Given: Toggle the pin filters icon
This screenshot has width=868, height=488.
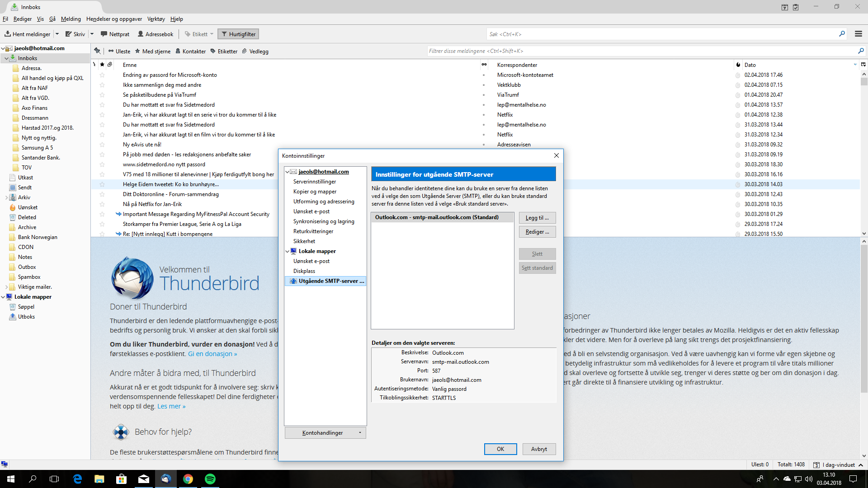Looking at the screenshot, I should (x=97, y=51).
